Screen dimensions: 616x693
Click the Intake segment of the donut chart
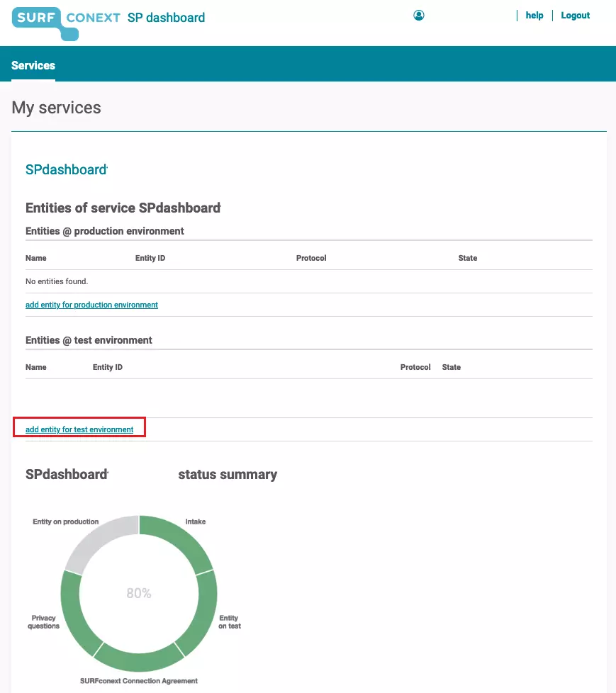click(x=181, y=540)
